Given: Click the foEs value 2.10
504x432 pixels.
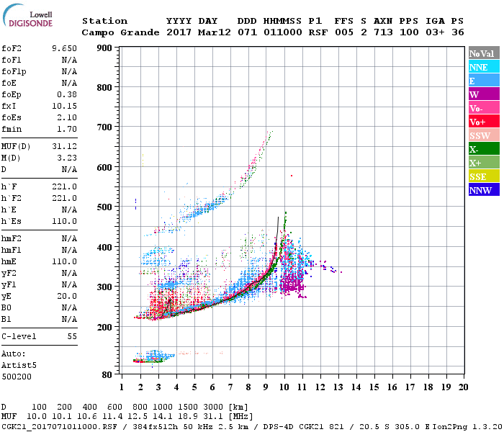Looking at the screenshot, I should 67,117.
